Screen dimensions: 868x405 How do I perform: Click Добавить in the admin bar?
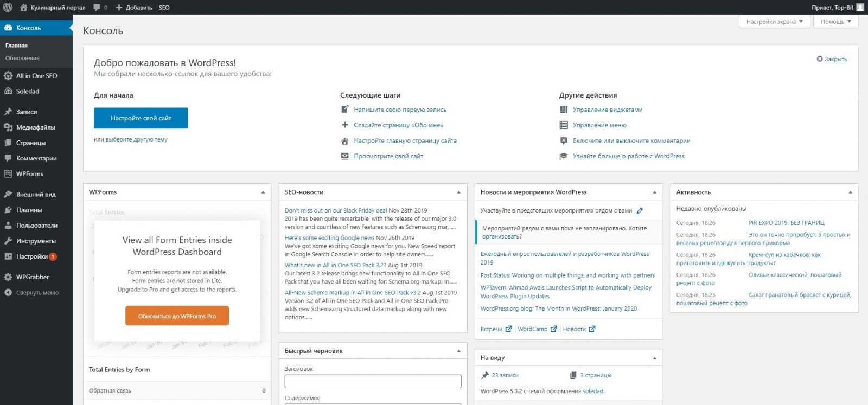pos(134,8)
